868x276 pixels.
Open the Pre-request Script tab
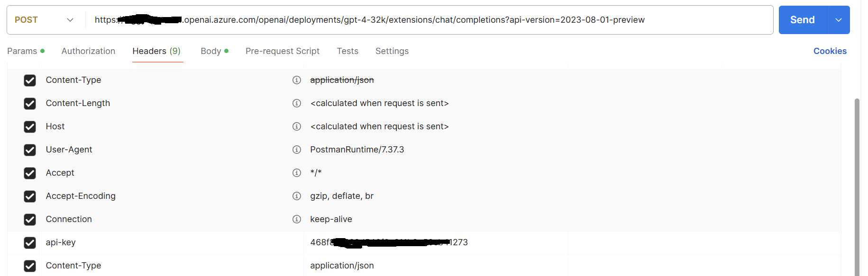[283, 51]
